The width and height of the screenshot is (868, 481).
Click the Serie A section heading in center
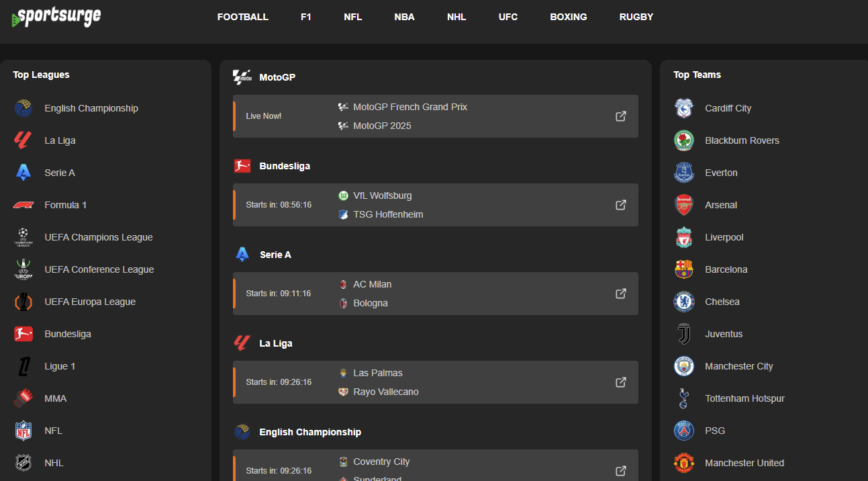(x=275, y=255)
